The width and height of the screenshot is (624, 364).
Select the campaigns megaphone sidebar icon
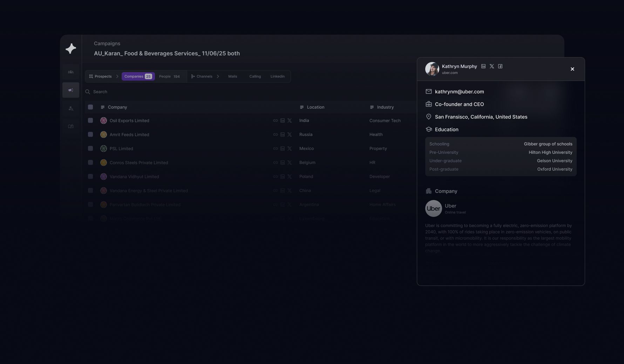(x=71, y=90)
